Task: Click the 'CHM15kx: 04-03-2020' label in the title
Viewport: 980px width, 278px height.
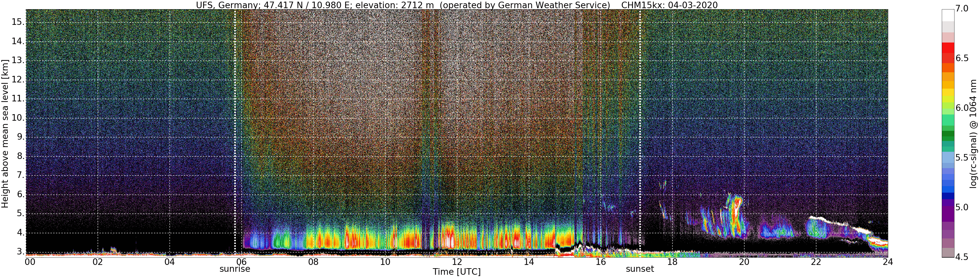Action: (670, 5)
